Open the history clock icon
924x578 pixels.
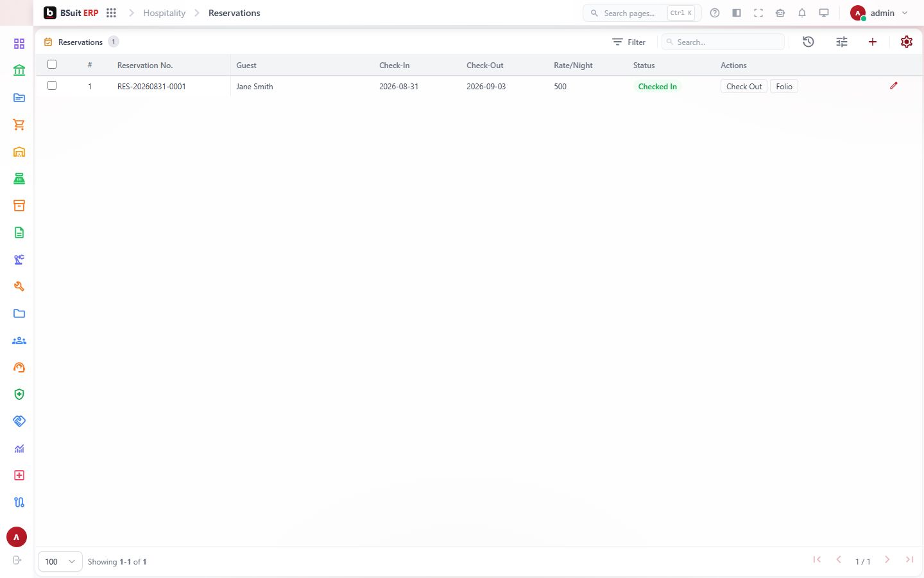pyautogui.click(x=809, y=42)
